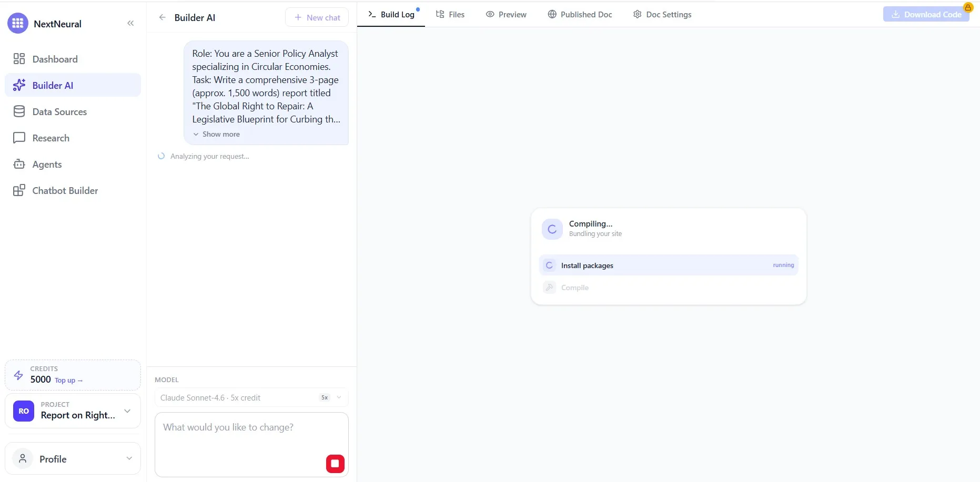Screen dimensions: 980x482
Task: Open Dashboard in the sidebar
Action: point(73,59)
